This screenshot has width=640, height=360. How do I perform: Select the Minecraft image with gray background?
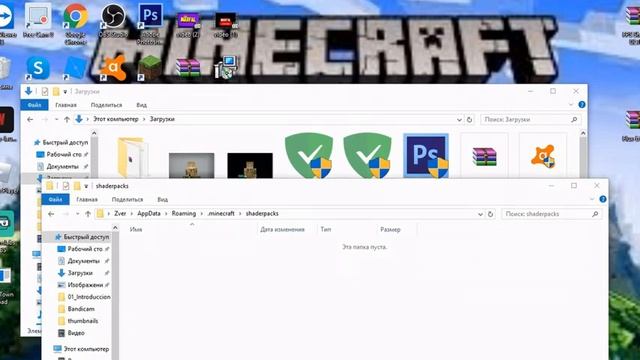click(191, 165)
